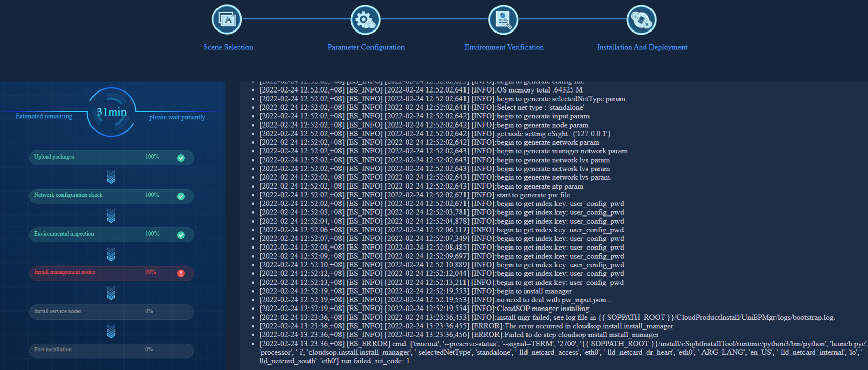This screenshot has height=370, width=868.
Task: Click the 0% value of Post installation
Action: coord(149,350)
